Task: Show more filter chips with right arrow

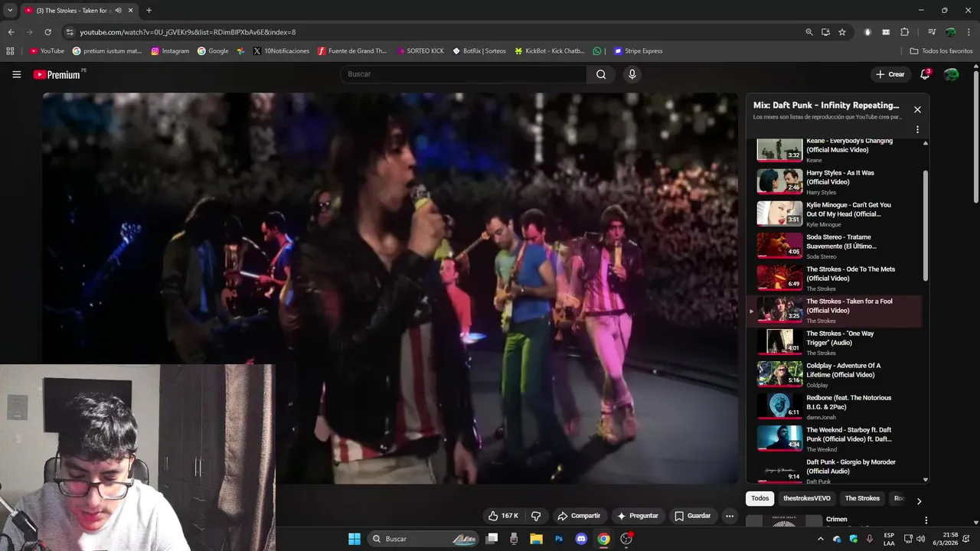Action: [919, 501]
